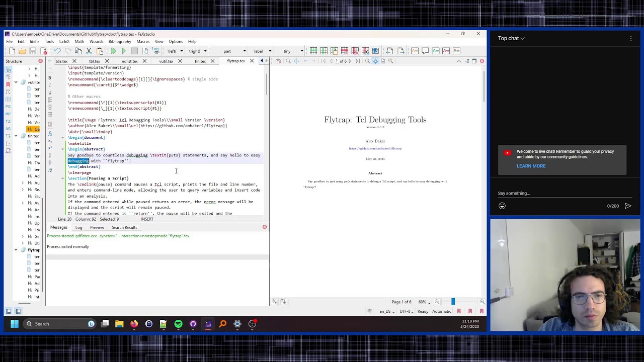Undo the last edit

[57, 51]
